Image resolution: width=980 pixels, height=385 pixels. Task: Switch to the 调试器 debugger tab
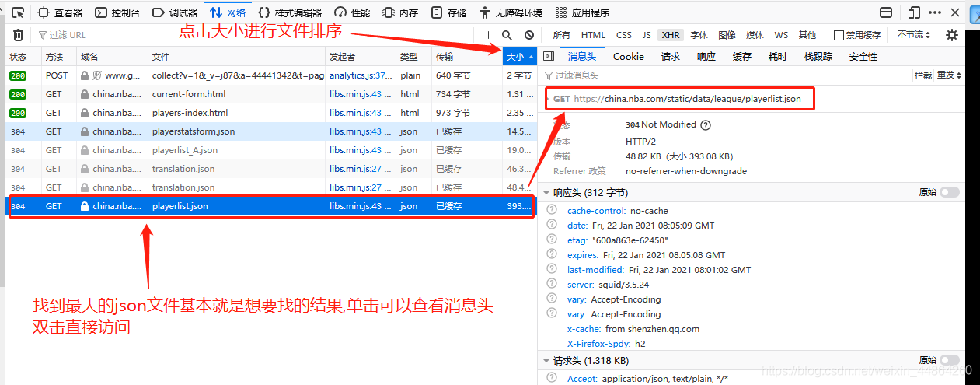click(175, 12)
